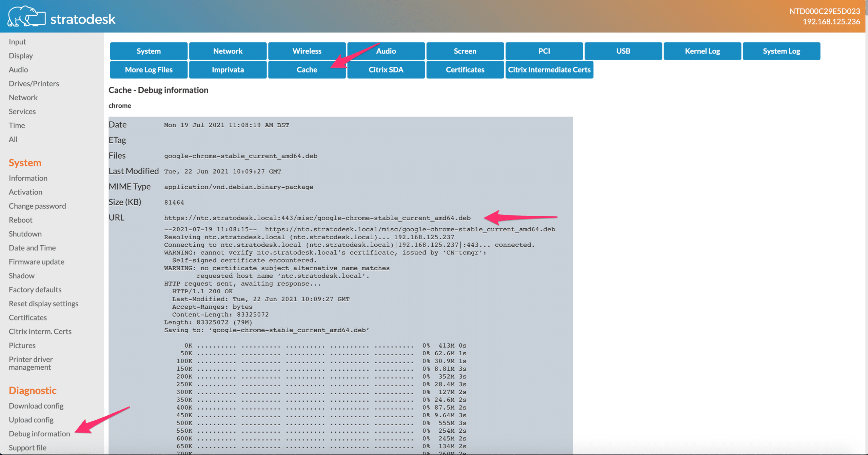
Task: Click the Diagnostic section heading
Action: pos(33,390)
